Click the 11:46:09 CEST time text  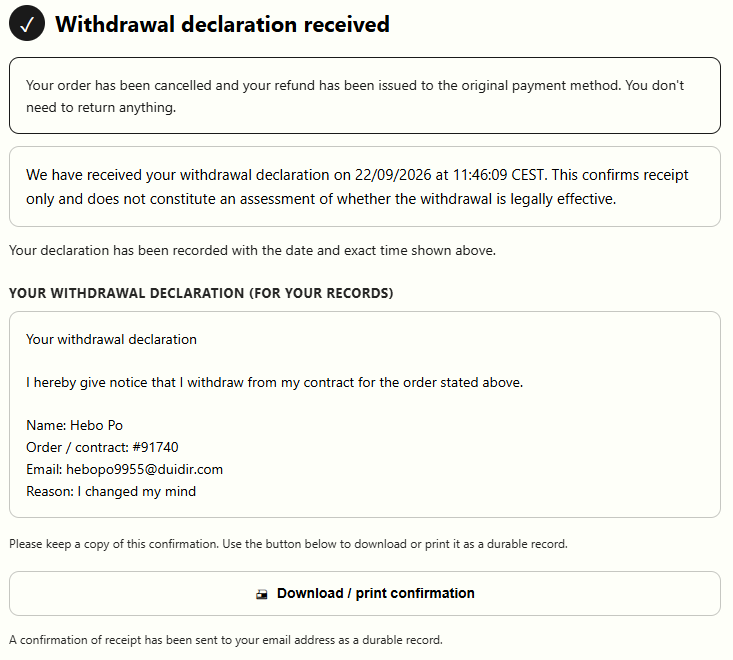coord(499,175)
